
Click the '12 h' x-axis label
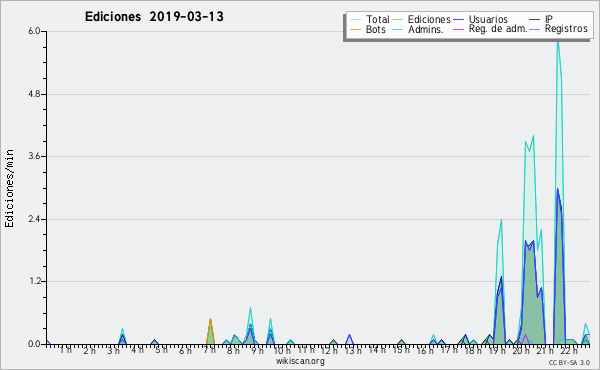point(329,350)
